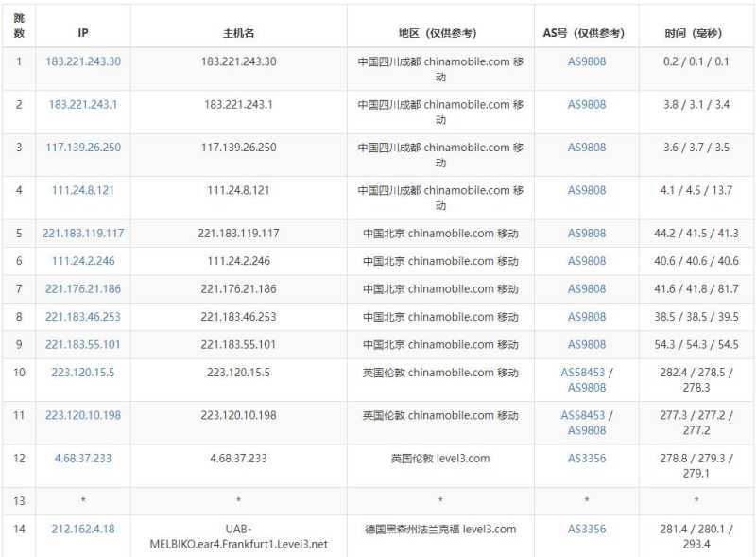Select hostname cell 223.120.15.5
The image size is (756, 557).
click(239, 373)
